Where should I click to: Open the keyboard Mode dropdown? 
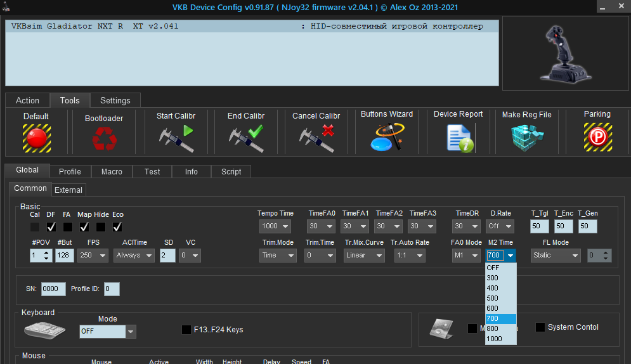[x=131, y=331]
